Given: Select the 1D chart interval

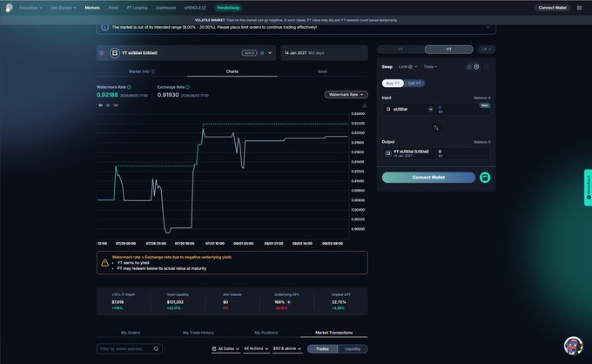Looking at the screenshot, I should click(x=108, y=105).
